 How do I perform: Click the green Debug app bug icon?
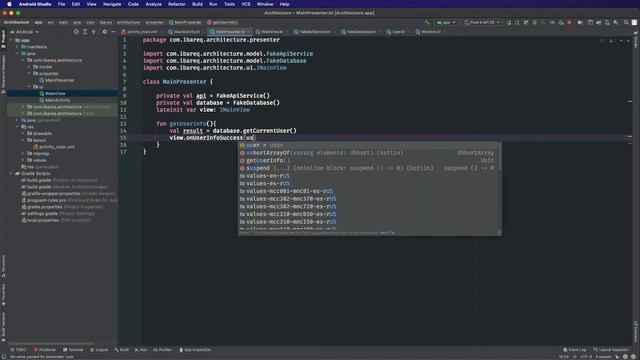(535, 22)
